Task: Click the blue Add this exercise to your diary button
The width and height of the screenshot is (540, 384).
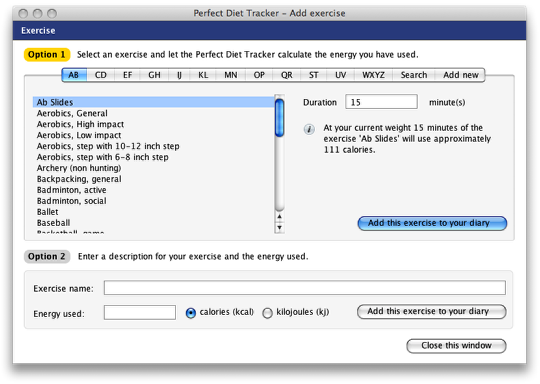Action: pyautogui.click(x=432, y=223)
